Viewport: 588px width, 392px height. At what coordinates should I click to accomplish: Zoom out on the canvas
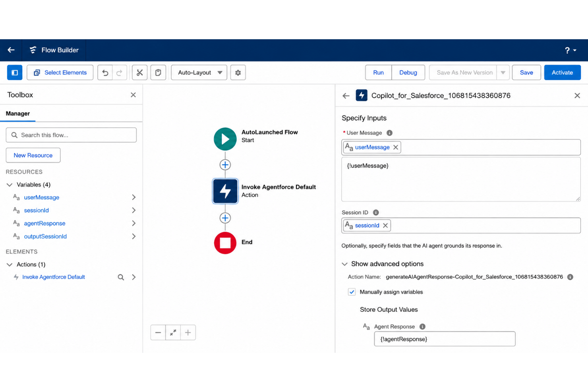coord(158,333)
